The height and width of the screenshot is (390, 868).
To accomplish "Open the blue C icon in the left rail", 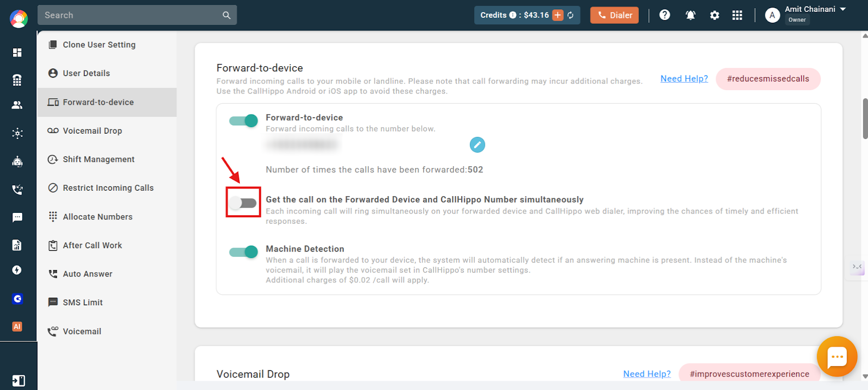I will point(17,299).
